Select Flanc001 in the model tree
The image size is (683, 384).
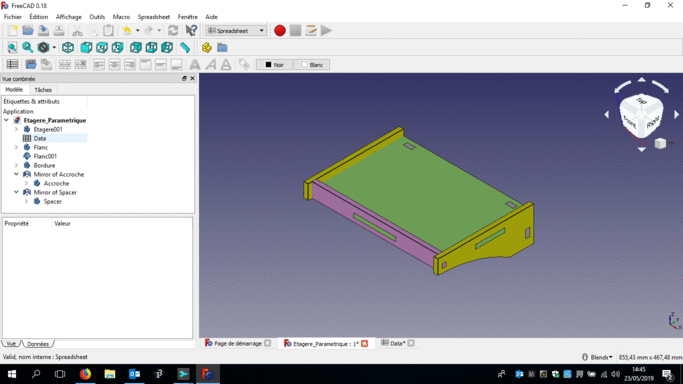pos(45,156)
